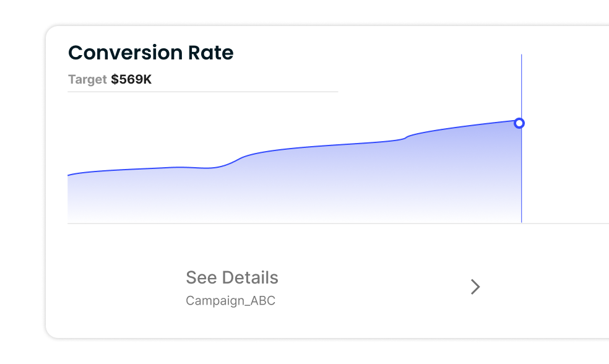Viewport: 609px width, 364px height.
Task: Click the divider line beneath the Target label
Action: point(203,92)
